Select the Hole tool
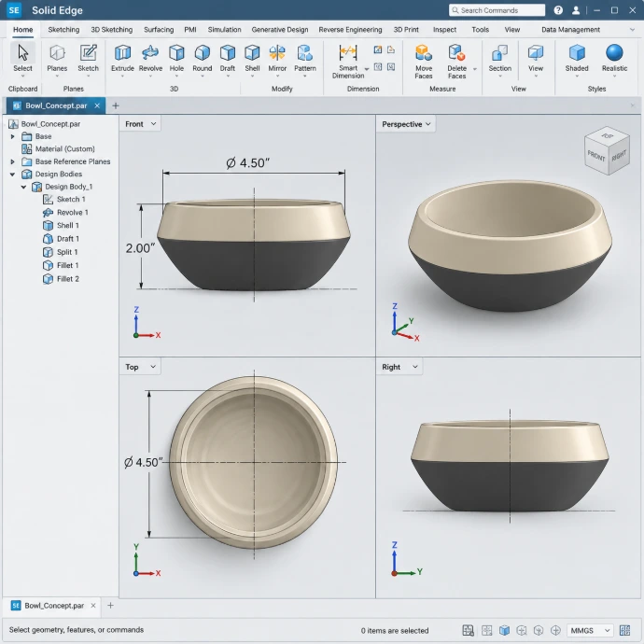The height and width of the screenshot is (644, 644). [x=176, y=59]
